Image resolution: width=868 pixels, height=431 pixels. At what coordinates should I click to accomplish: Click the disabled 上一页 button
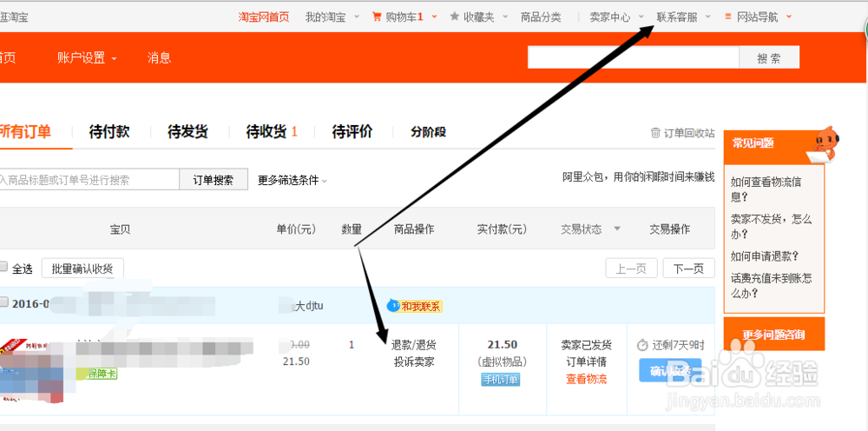pyautogui.click(x=632, y=269)
